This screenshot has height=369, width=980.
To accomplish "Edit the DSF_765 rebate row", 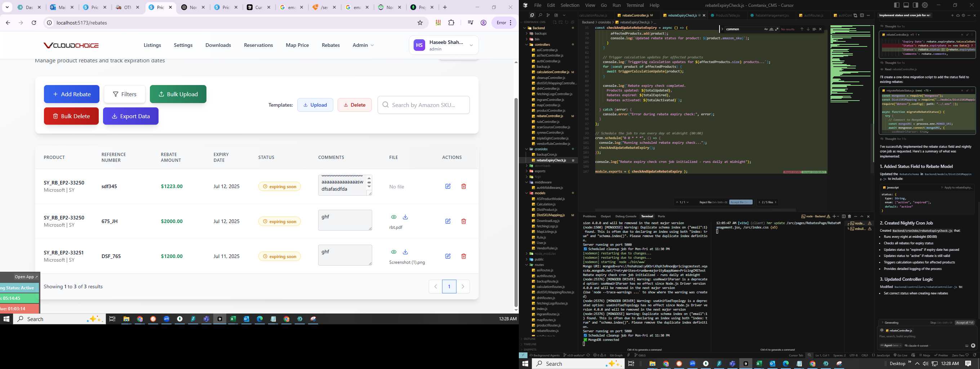I will (x=448, y=257).
